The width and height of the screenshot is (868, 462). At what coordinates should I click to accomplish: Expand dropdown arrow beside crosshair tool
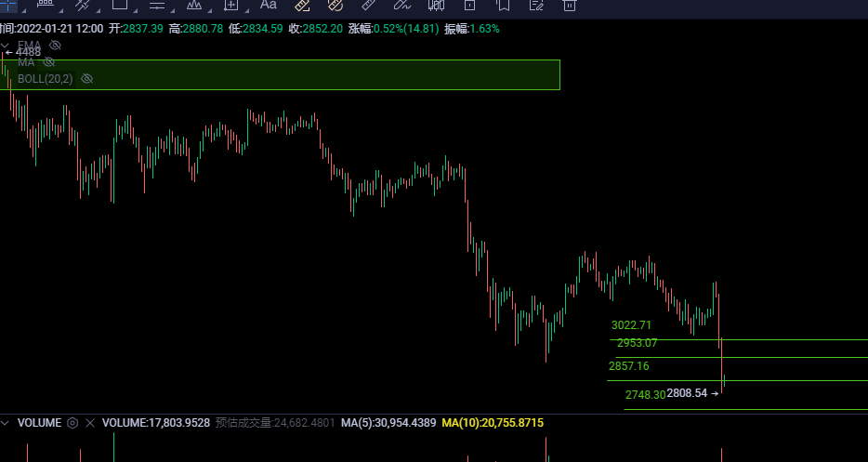point(23,10)
